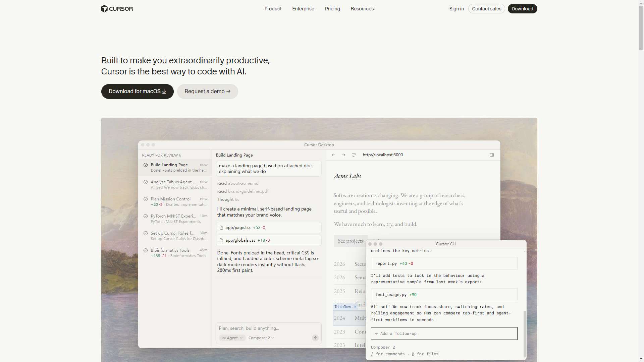Click the Cursor CLI scrollbar thumb
Image resolution: width=644 pixels, height=362 pixels.
pyautogui.click(x=525, y=334)
